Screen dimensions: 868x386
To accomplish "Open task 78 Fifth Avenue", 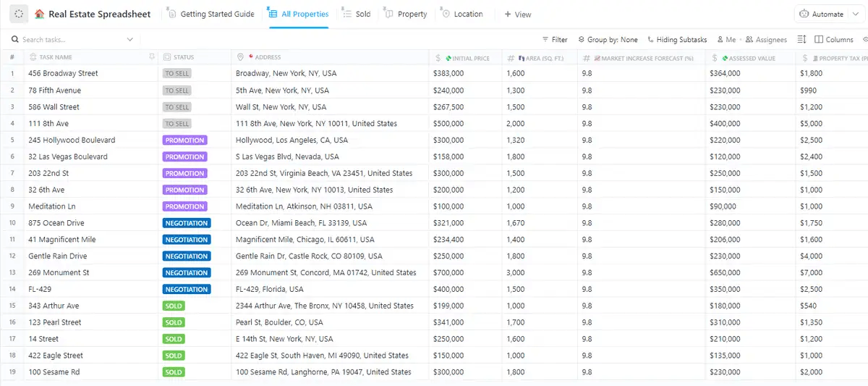I will [54, 91].
